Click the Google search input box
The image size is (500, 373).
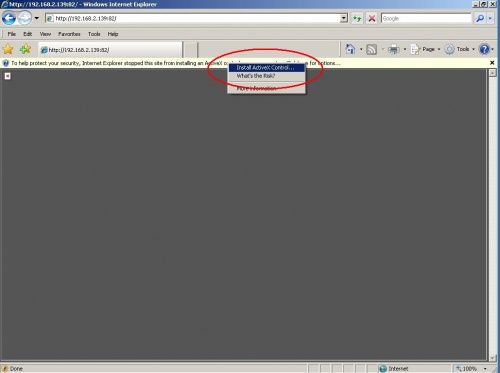click(426, 18)
